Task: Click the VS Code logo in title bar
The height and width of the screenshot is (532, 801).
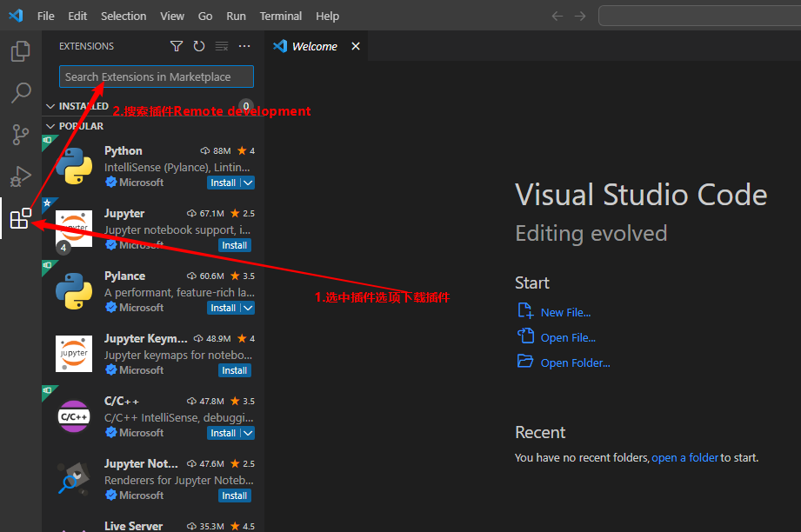Action: pos(16,16)
